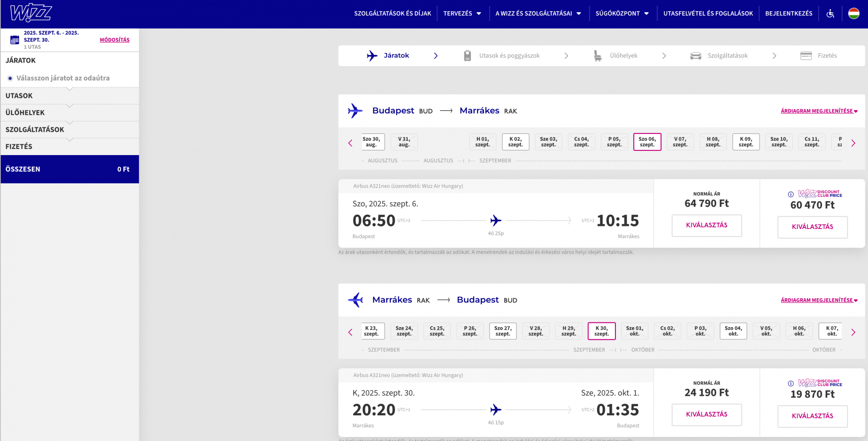Viewport: 868px width, 441px height.
Task: Select outbound normal price 64 790 Ft
Action: pos(707,225)
